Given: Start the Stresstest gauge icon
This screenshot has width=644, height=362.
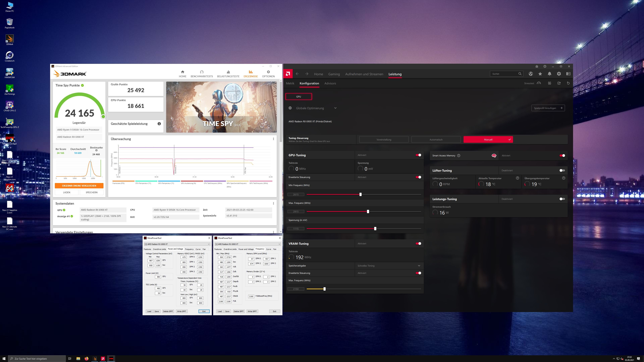Looking at the screenshot, I should point(539,83).
